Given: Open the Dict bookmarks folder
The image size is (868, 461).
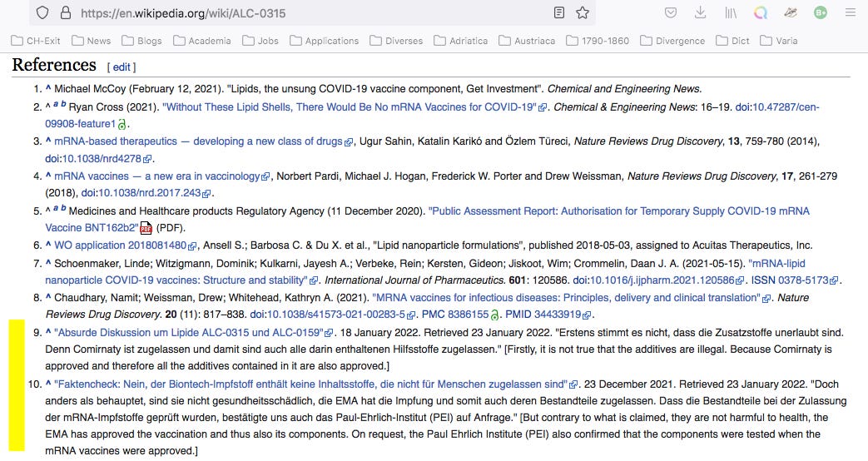Looking at the screenshot, I should point(733,41).
